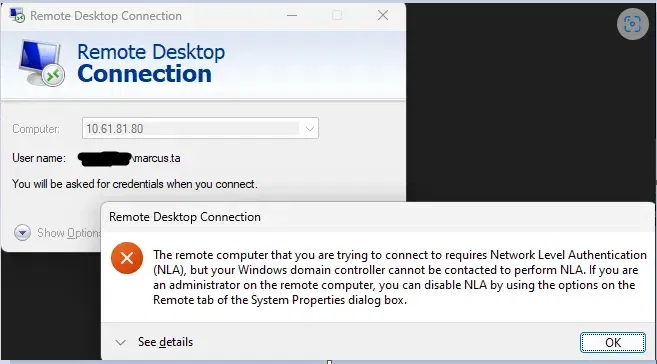Click the error dialog title bar

377,217
